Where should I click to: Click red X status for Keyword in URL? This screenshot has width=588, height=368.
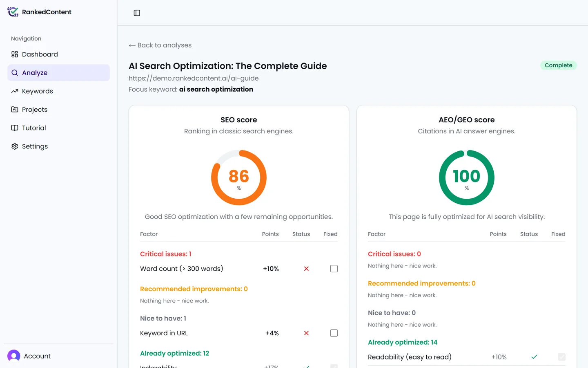[x=306, y=333]
